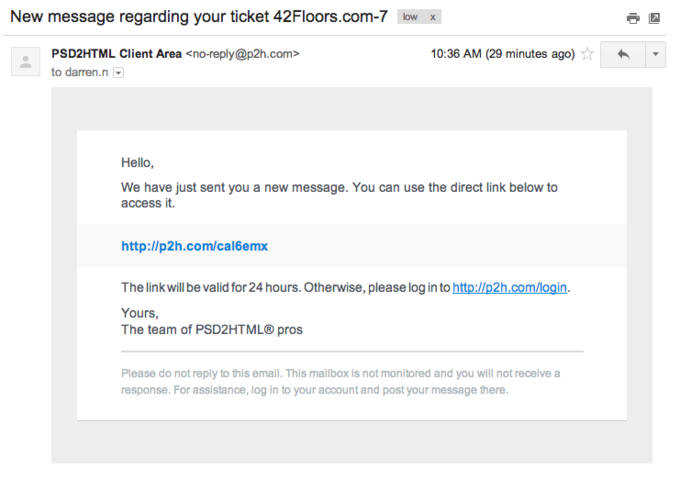
Task: Click the 'We have just sent you' paragraph
Action: (339, 195)
